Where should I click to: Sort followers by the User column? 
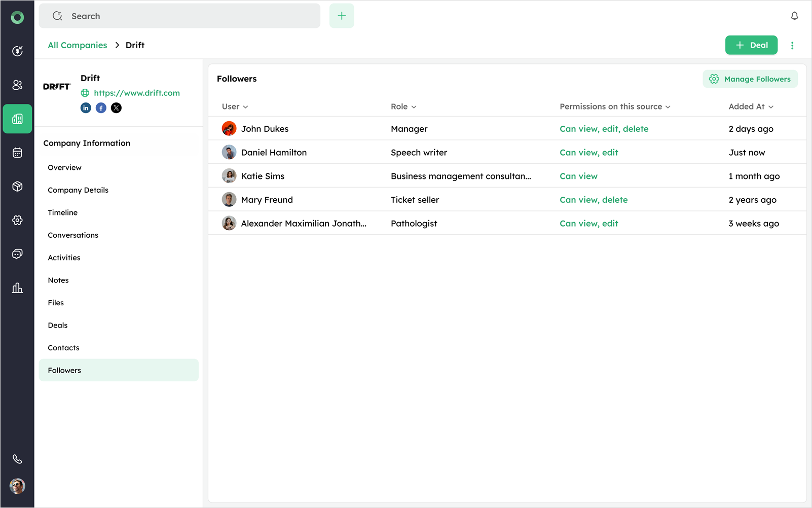pyautogui.click(x=235, y=107)
